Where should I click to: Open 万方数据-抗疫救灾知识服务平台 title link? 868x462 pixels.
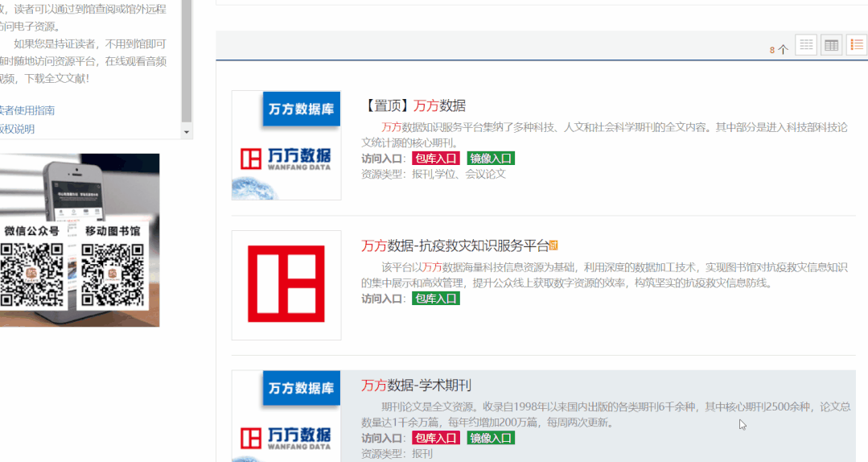455,245
